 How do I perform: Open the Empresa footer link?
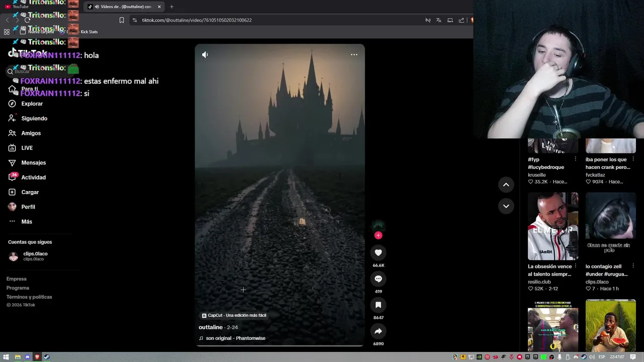click(16, 279)
